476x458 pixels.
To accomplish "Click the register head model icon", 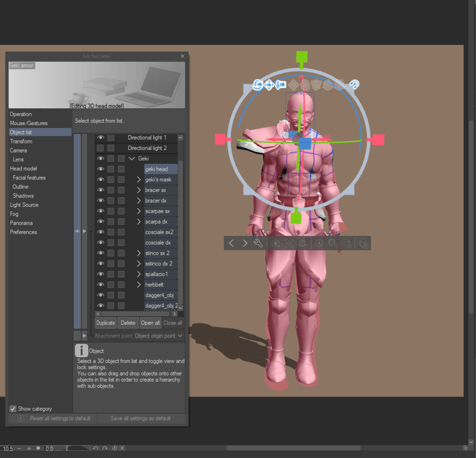I will pos(363,243).
